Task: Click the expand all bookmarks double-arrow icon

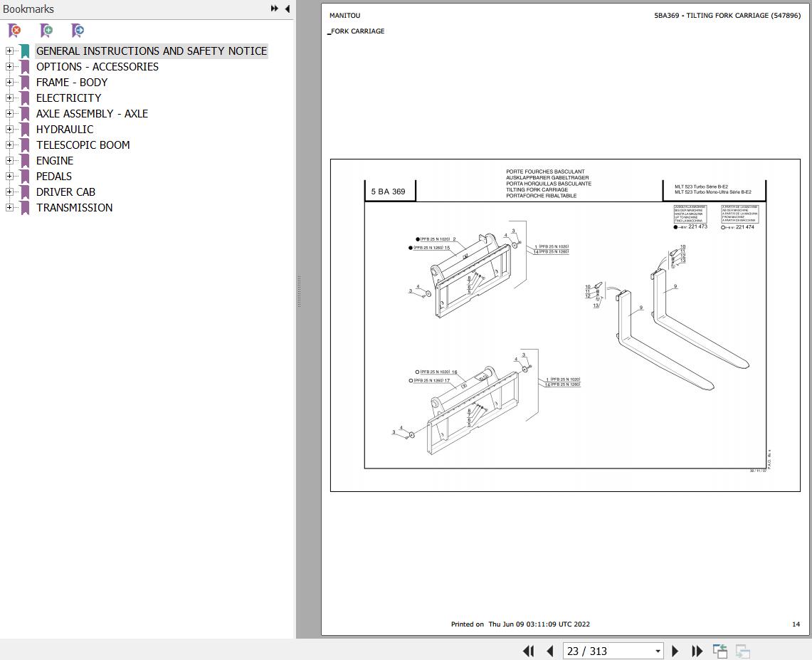Action: coord(275,9)
